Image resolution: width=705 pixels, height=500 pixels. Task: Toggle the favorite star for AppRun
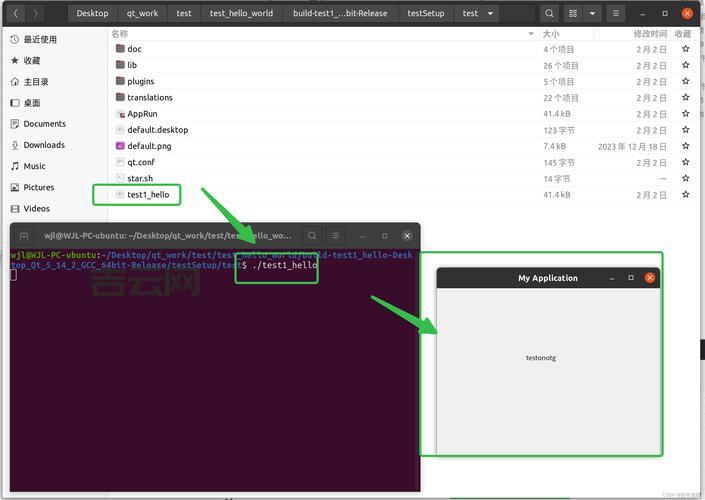click(685, 114)
